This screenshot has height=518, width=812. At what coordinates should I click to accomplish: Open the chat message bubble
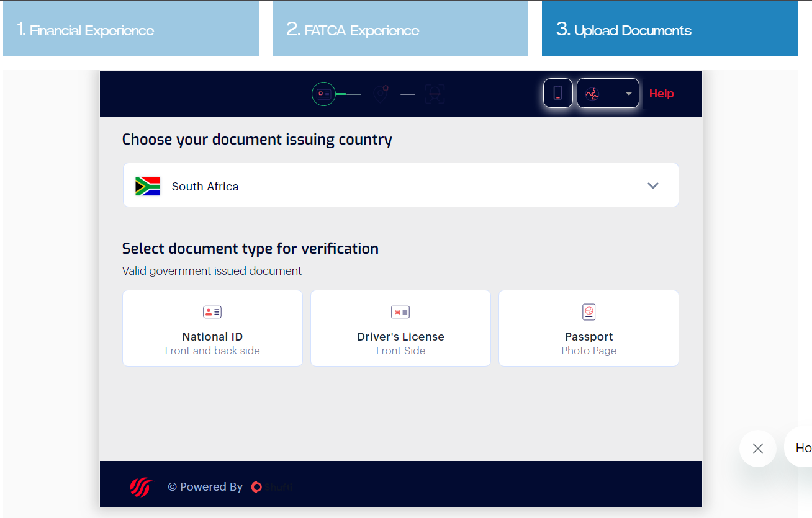801,448
